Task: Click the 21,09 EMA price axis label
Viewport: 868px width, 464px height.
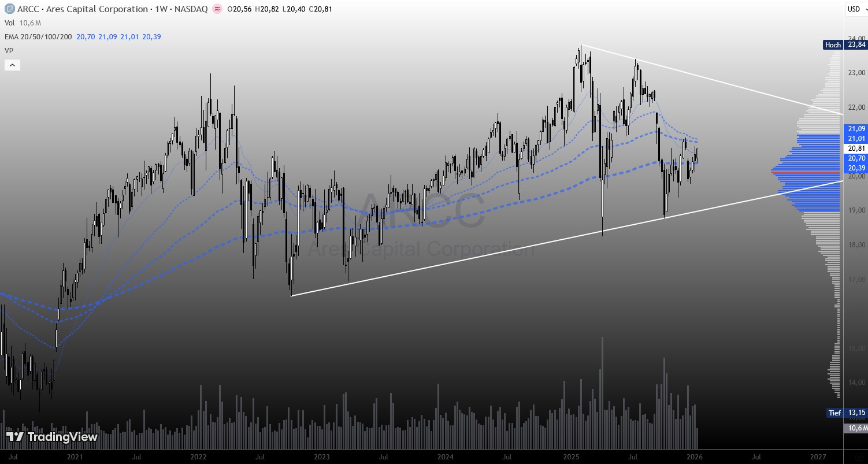Action: pos(855,128)
